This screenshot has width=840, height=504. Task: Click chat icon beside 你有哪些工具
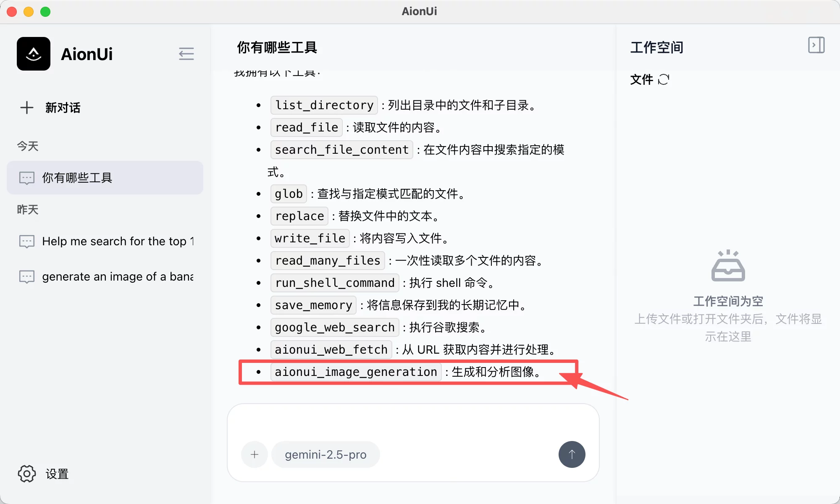(27, 178)
